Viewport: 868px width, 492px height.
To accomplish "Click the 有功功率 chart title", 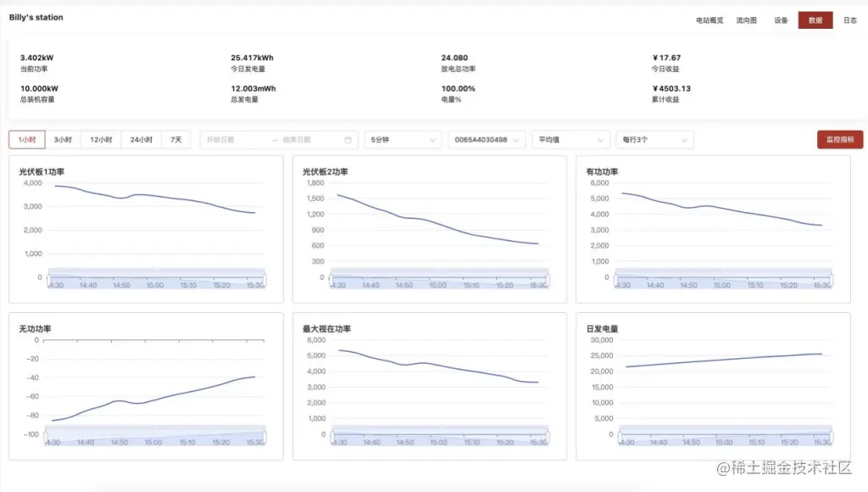I will coord(602,171).
